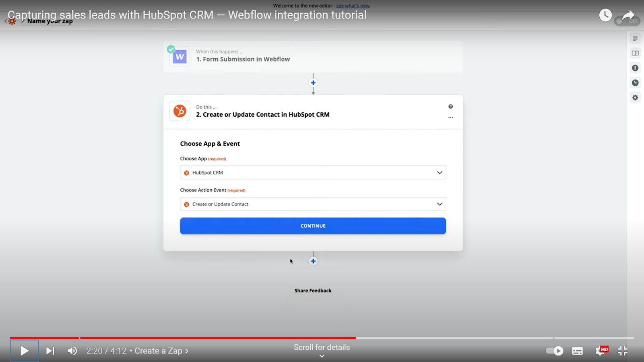Click Name your zap title field
Image resolution: width=644 pixels, height=362 pixels.
(x=50, y=21)
